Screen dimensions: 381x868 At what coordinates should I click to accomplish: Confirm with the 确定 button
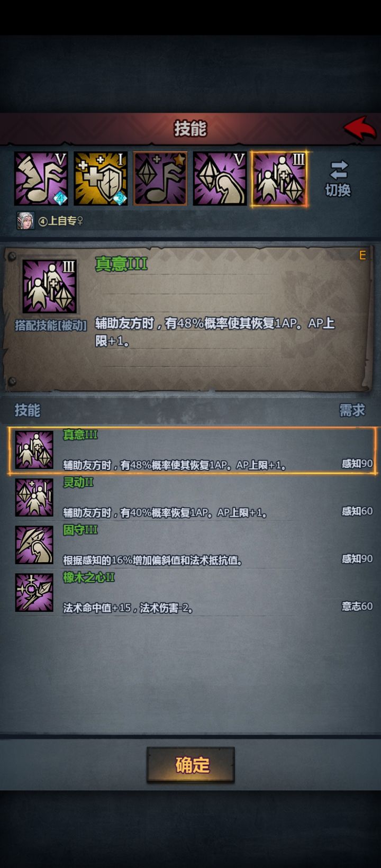pyautogui.click(x=190, y=765)
